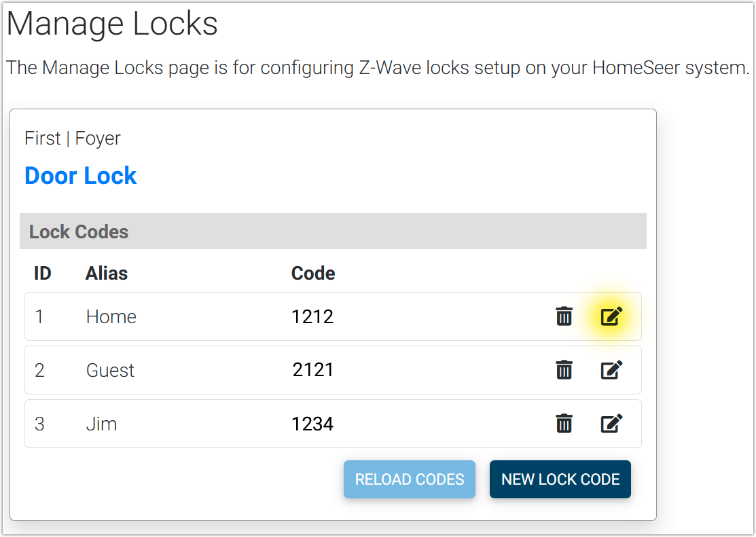
Task: Click the code value 1234
Action: [x=312, y=424]
